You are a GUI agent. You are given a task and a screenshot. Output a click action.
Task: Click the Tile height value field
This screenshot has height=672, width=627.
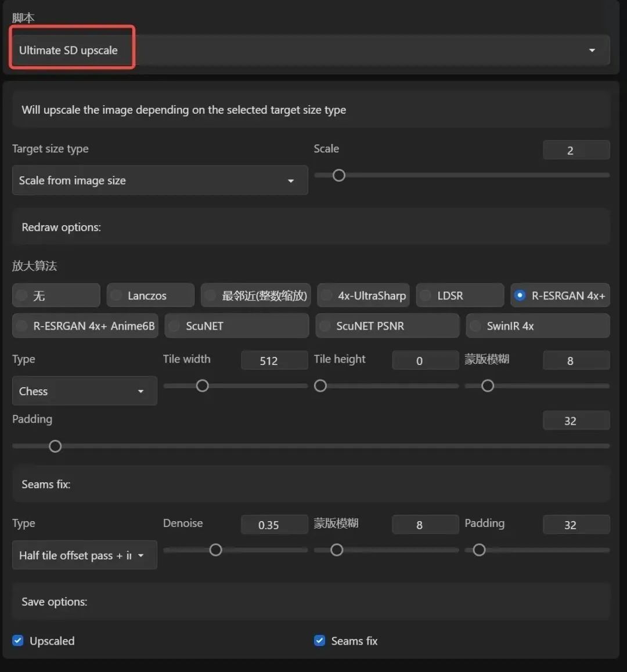[x=426, y=360]
